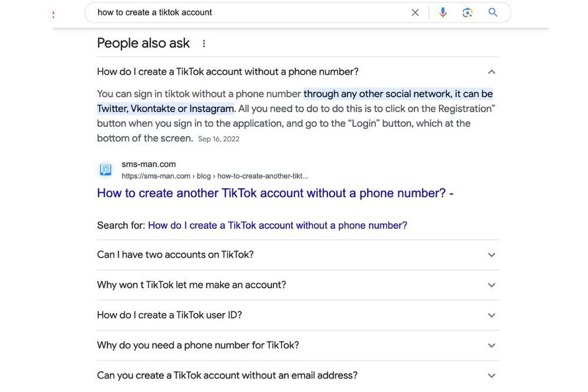Open Google Lens image search icon
Viewport: 588px width, 392px height.
pos(467,12)
